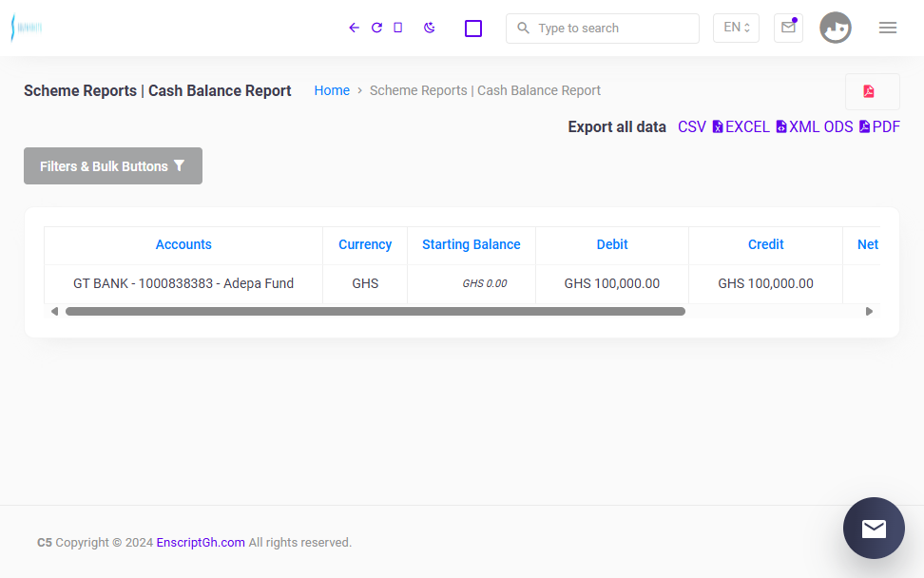
Task: Export all data as EXCEL
Action: pyautogui.click(x=741, y=126)
